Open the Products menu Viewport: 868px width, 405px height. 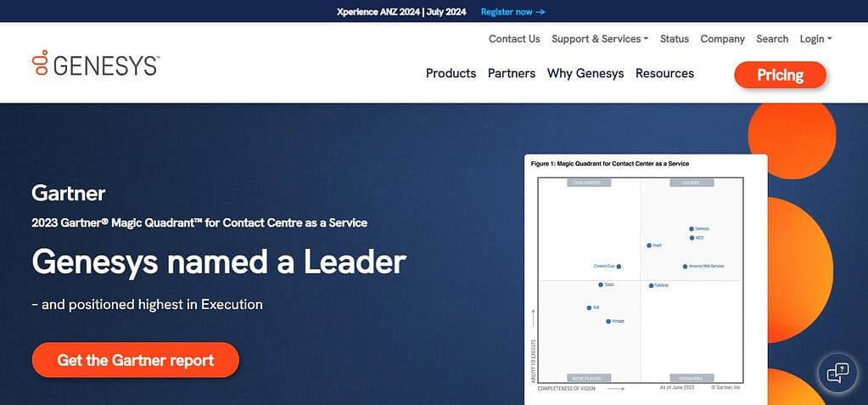pyautogui.click(x=451, y=73)
